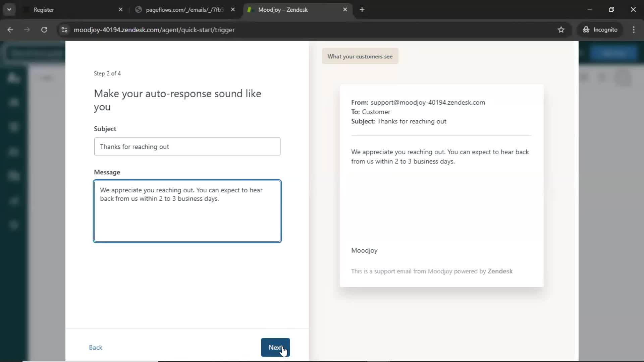Click the Next button
The width and height of the screenshot is (644, 362).
(275, 347)
